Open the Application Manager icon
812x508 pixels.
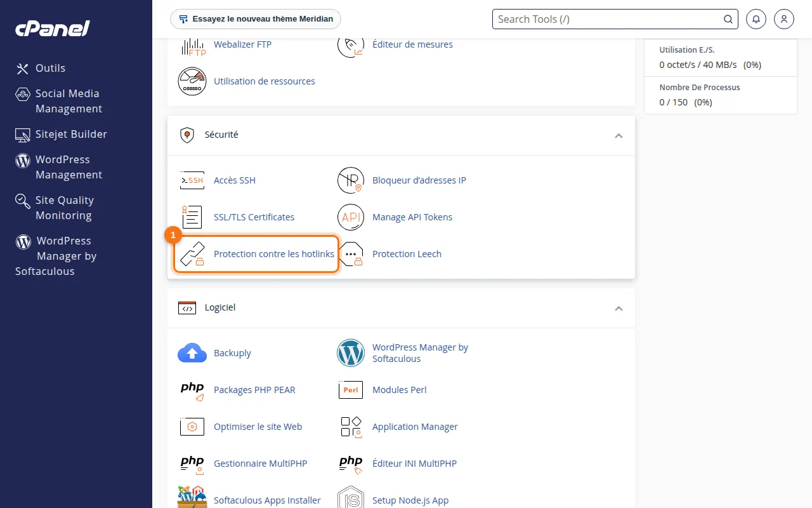[x=351, y=427]
